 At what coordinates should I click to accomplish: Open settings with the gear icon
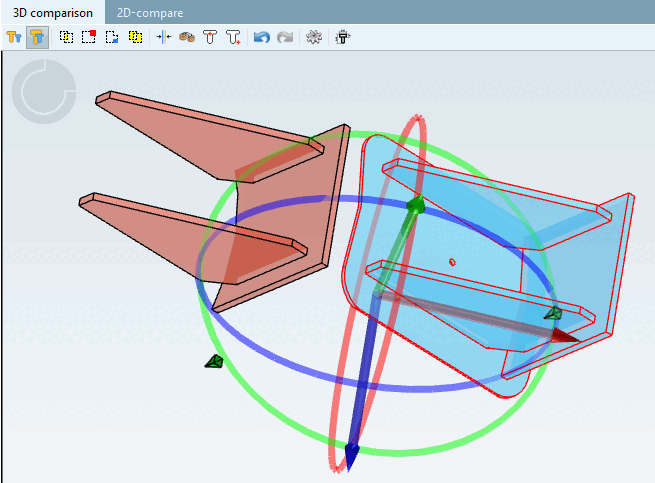point(314,37)
